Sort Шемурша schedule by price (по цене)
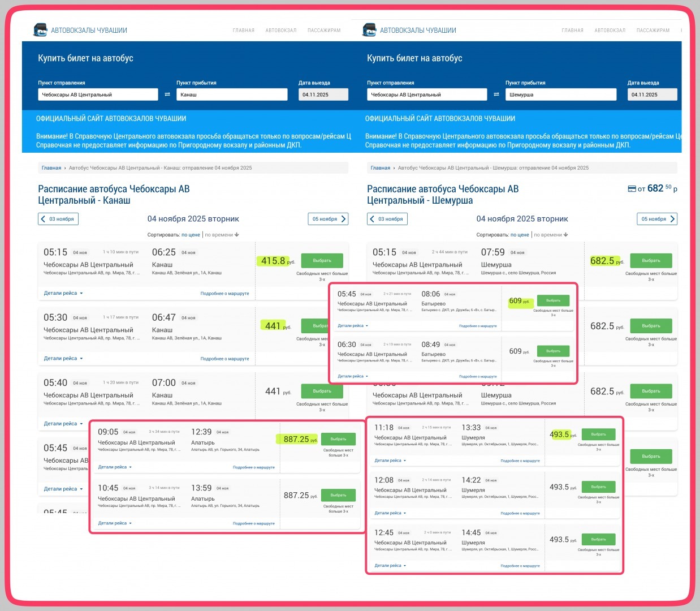 pos(520,235)
